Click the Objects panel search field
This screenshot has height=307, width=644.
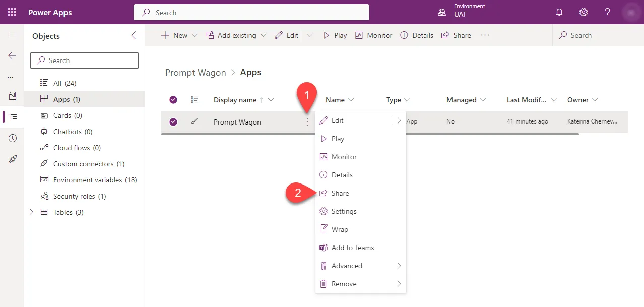coord(85,60)
